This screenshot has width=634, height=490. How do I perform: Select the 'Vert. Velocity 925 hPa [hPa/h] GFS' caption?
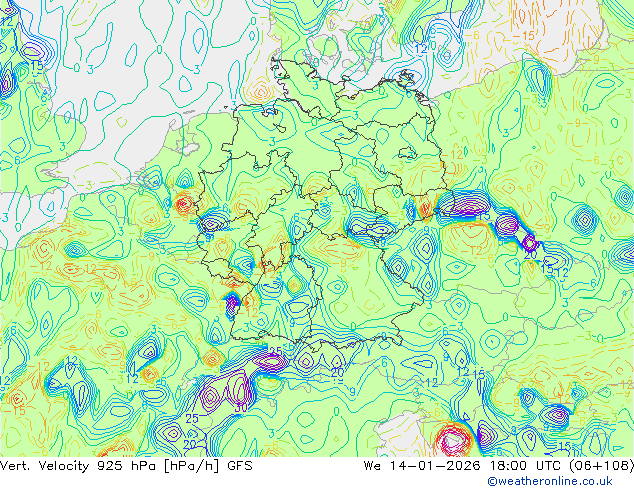point(126,466)
